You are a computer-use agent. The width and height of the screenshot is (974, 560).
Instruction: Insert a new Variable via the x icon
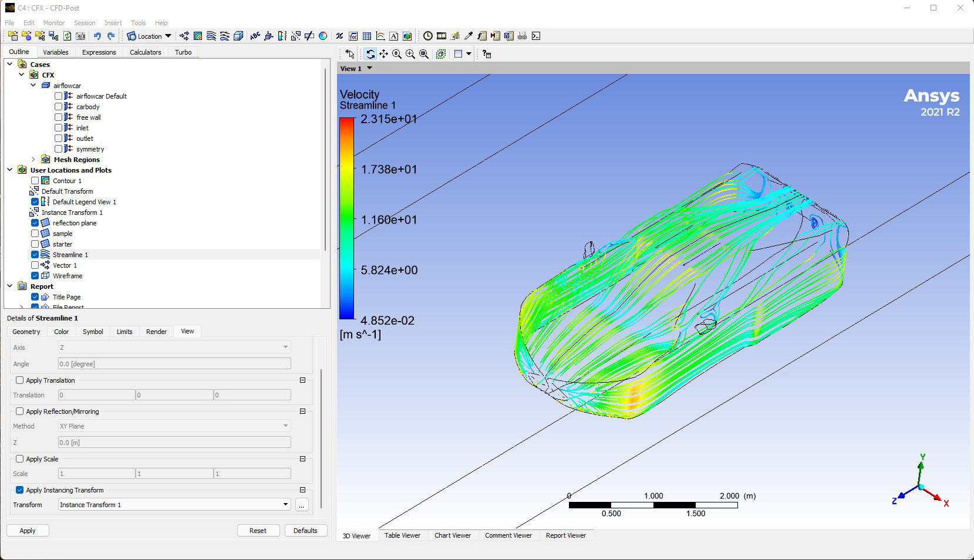point(339,36)
